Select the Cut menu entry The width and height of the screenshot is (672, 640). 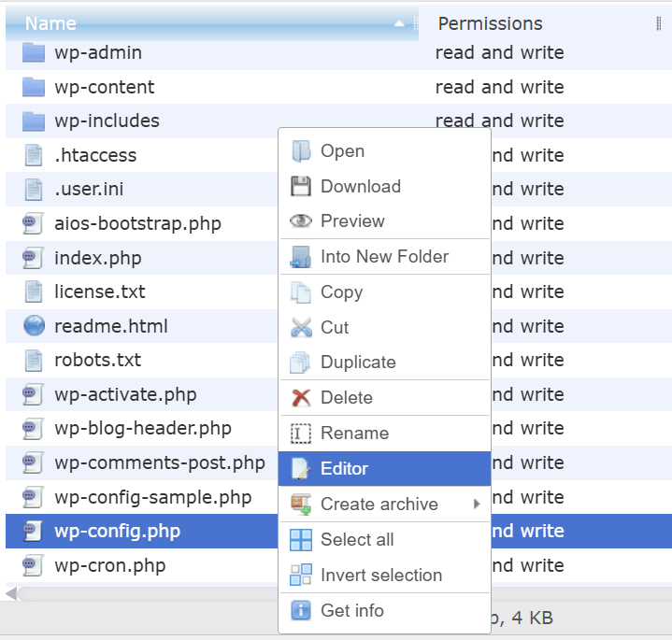click(384, 327)
